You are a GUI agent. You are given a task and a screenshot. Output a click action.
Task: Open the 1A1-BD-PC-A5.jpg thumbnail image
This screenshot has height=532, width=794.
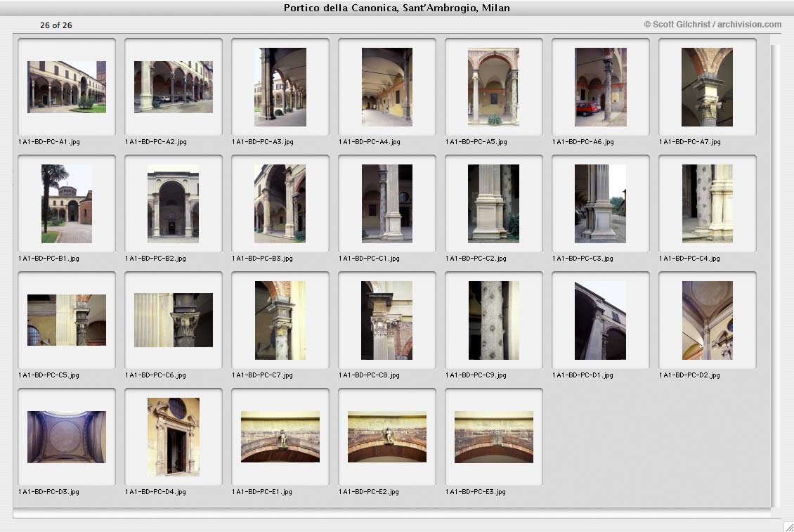coord(494,87)
